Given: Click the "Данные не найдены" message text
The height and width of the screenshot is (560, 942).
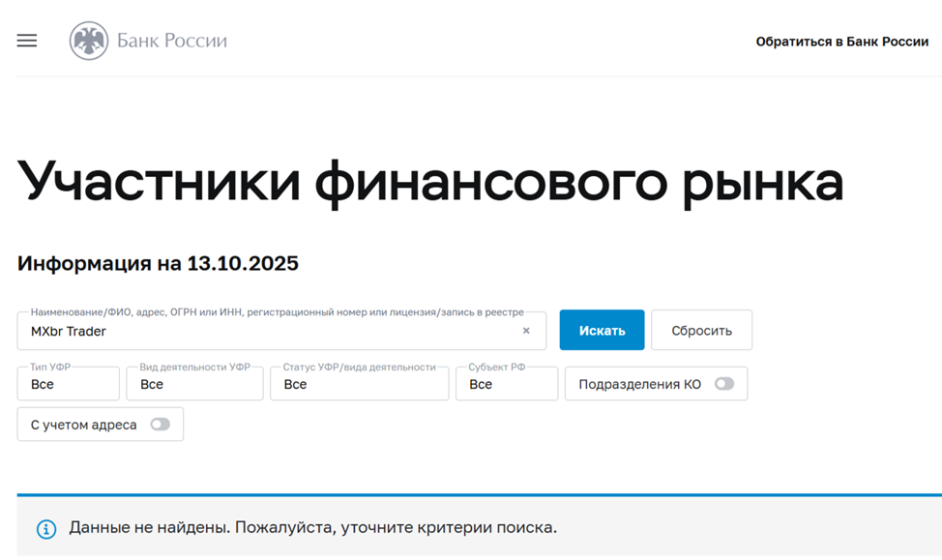Looking at the screenshot, I should pos(312,528).
